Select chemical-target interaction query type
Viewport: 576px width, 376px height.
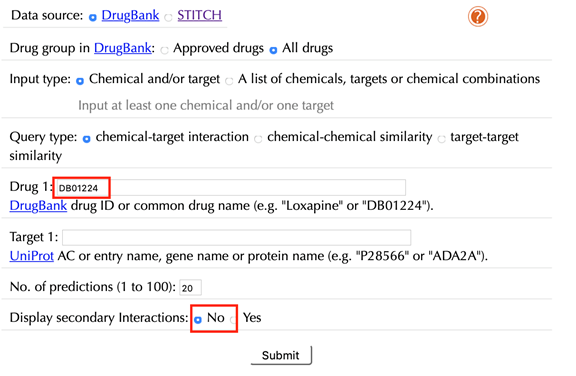coord(86,139)
